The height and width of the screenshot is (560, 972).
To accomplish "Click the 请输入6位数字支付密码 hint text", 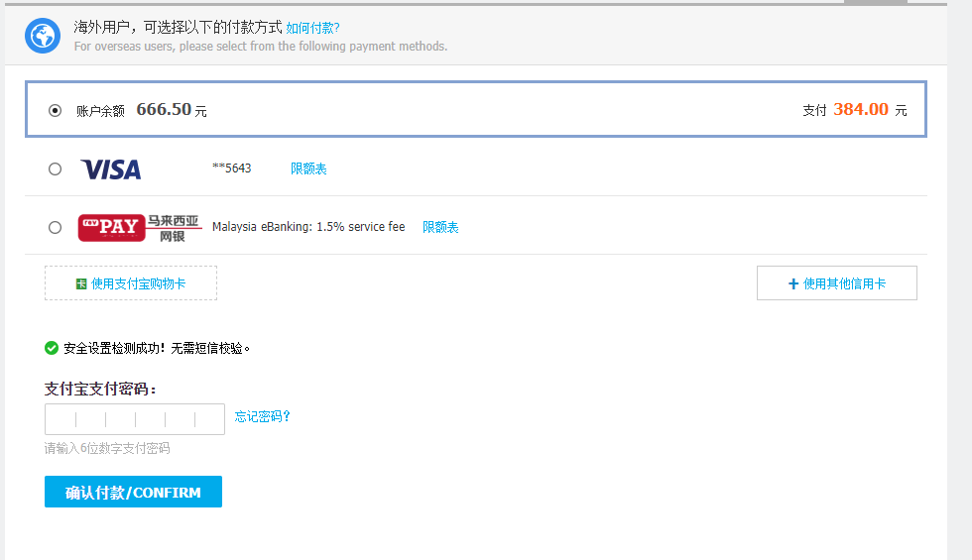I will coord(107,448).
